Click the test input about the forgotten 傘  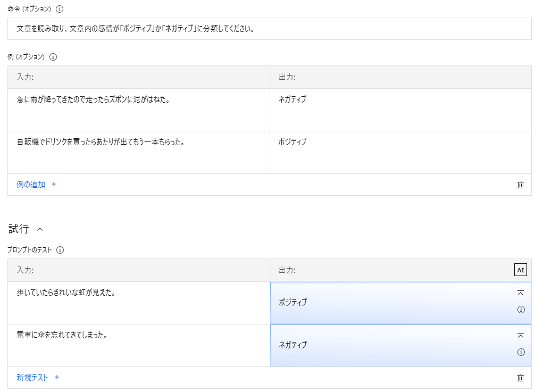coord(138,346)
